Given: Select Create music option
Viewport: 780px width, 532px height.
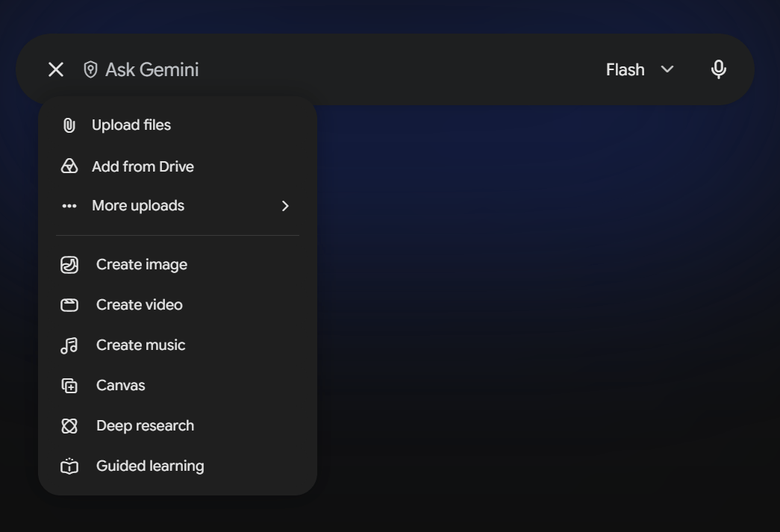Looking at the screenshot, I should point(178,345).
